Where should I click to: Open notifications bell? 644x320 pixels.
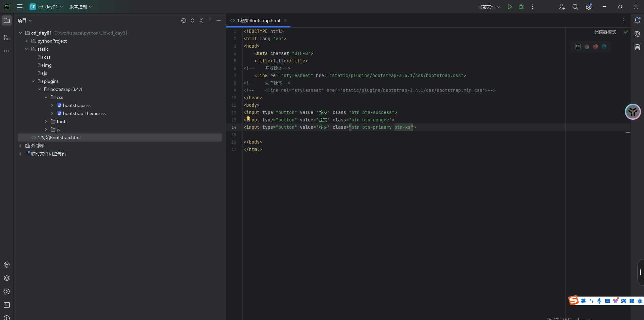coord(637,20)
